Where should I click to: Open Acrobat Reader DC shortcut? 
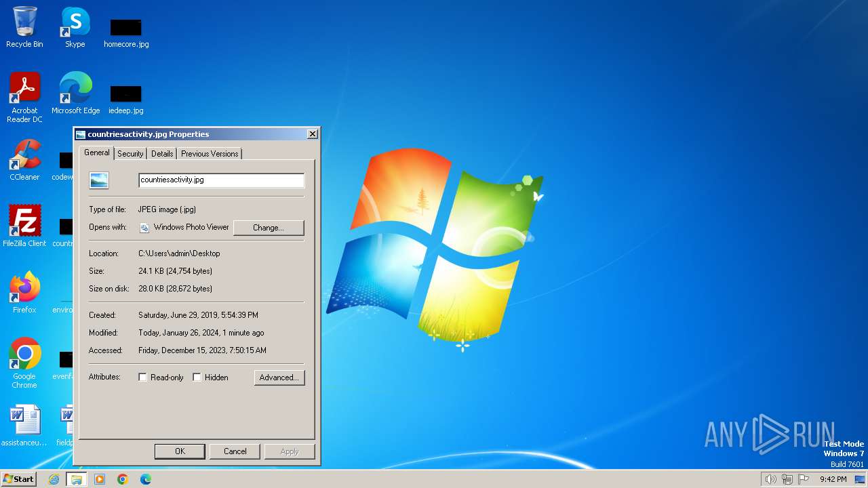24,97
